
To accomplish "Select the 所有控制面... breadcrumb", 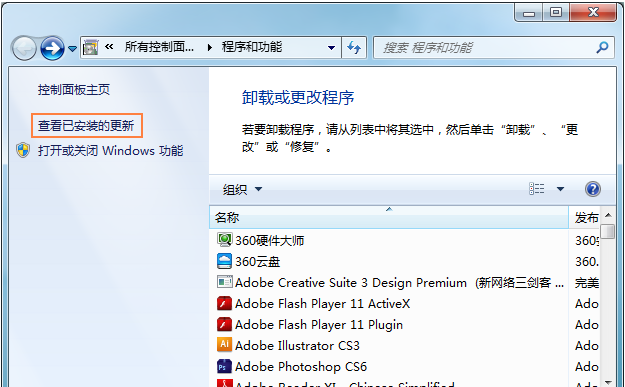I will 159,47.
